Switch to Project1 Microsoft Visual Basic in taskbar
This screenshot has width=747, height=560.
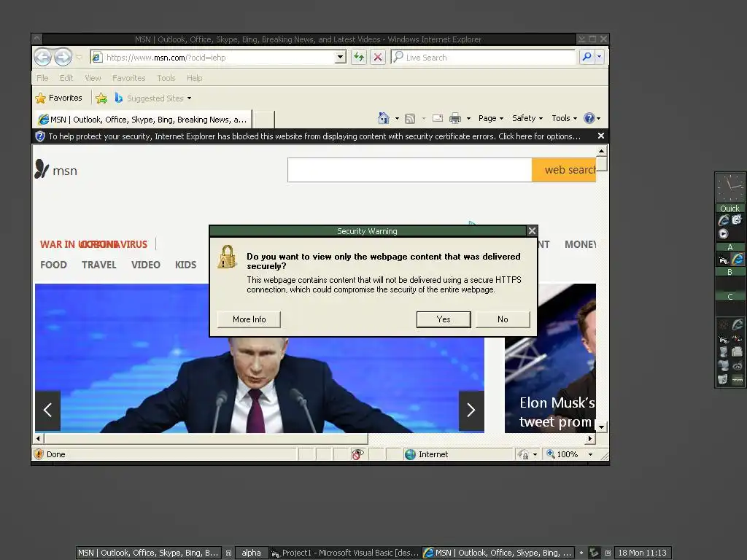point(345,553)
